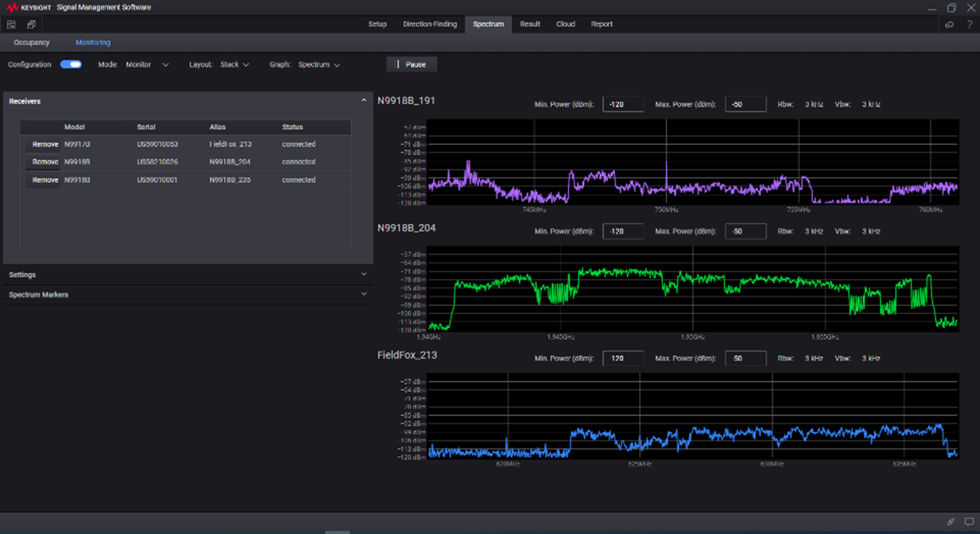Click the overlapping-windows icon in the top-left toolbar
Screen dimensions: 980x534
pyautogui.click(x=31, y=24)
